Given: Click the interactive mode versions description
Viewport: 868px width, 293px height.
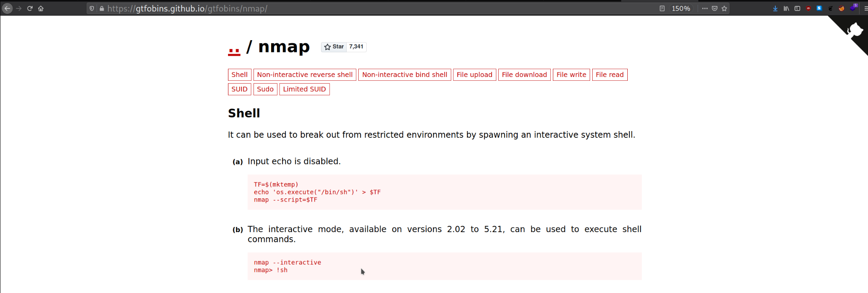Looking at the screenshot, I should [x=445, y=234].
